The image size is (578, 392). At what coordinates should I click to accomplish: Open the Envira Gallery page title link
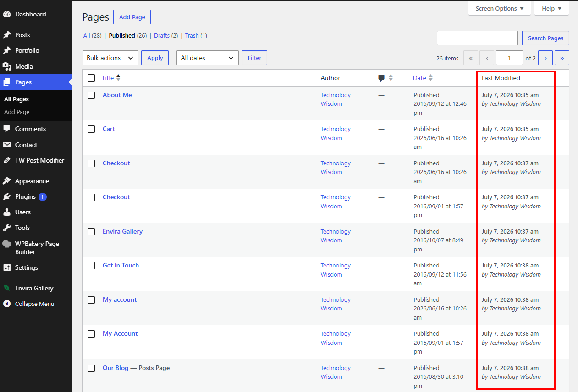pos(122,231)
